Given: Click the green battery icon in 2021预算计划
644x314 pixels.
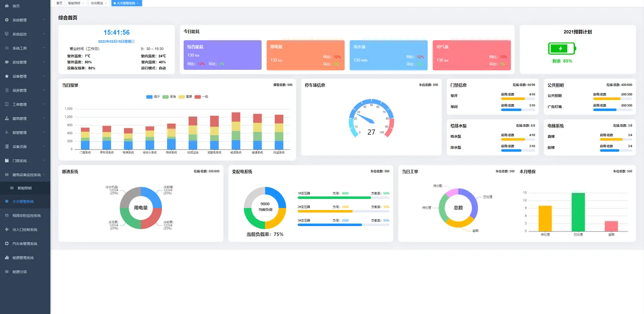Looking at the screenshot, I should [562, 49].
